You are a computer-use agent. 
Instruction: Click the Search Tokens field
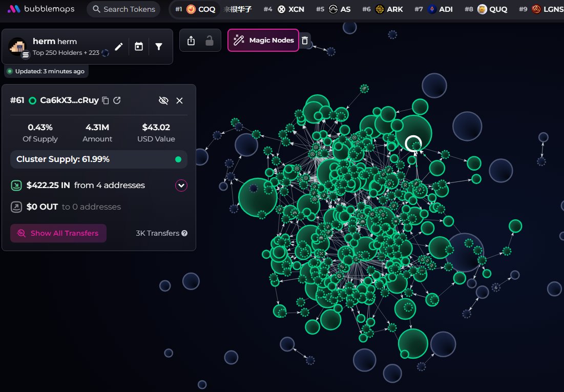123,9
